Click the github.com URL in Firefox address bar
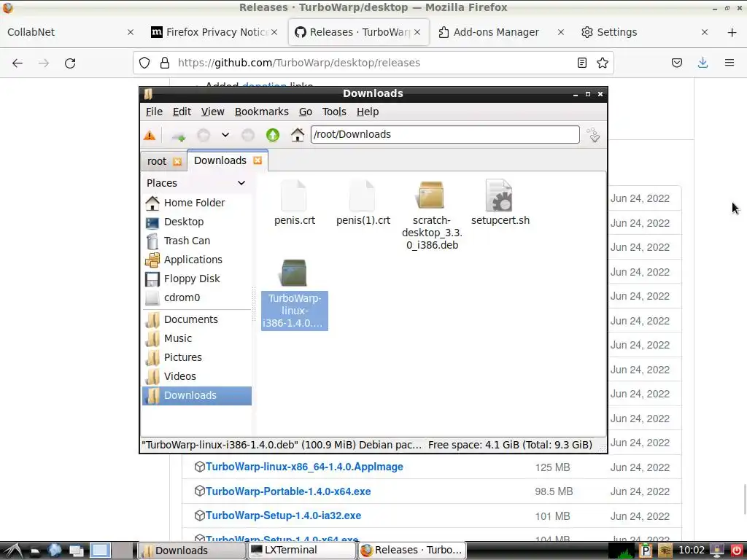This screenshot has height=560, width=747. coord(298,63)
